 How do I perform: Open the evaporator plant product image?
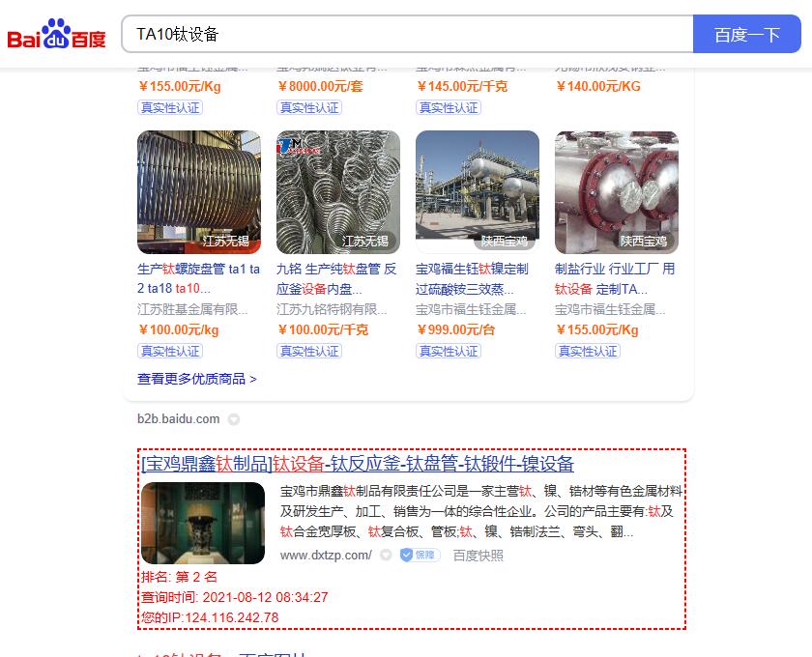(478, 192)
